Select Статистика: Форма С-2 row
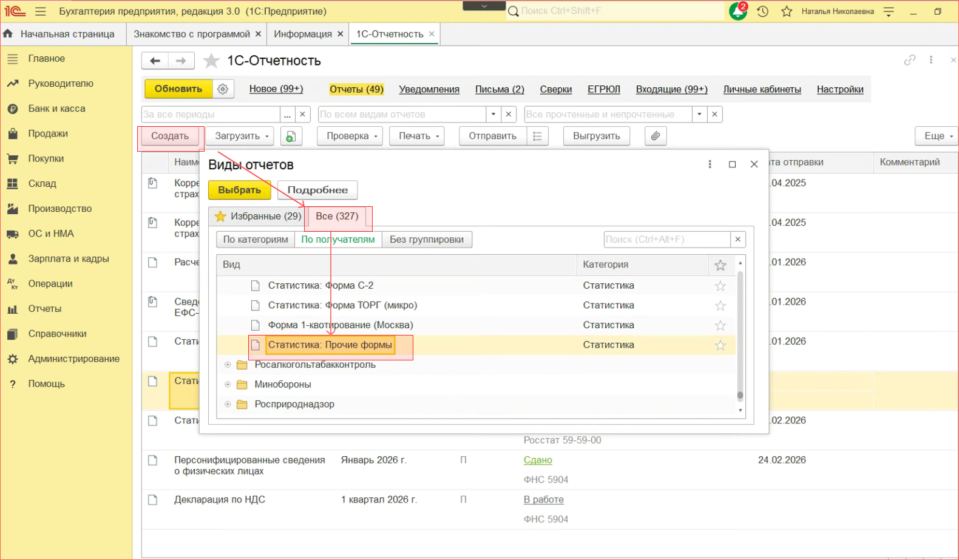The width and height of the screenshot is (959, 560). pyautogui.click(x=476, y=286)
